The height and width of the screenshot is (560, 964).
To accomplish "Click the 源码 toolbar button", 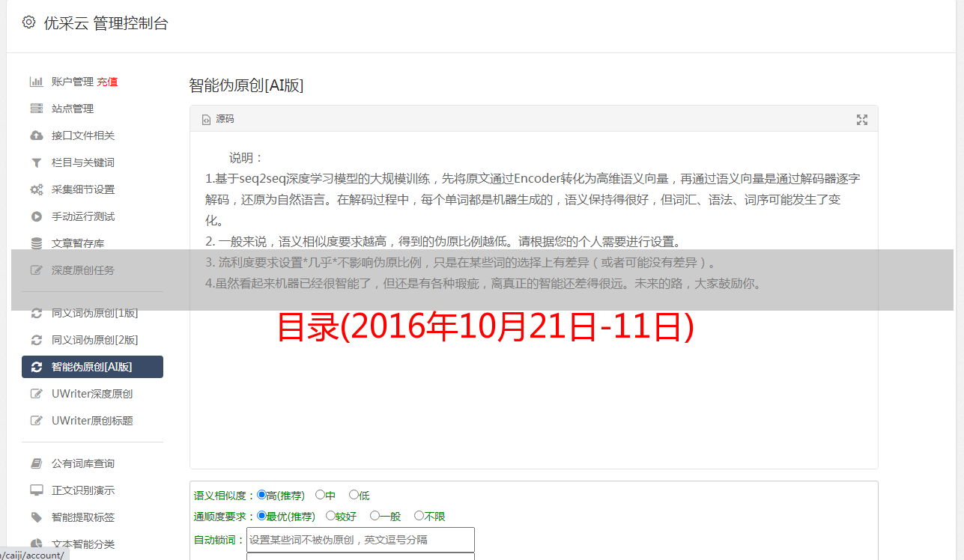I will (x=218, y=120).
